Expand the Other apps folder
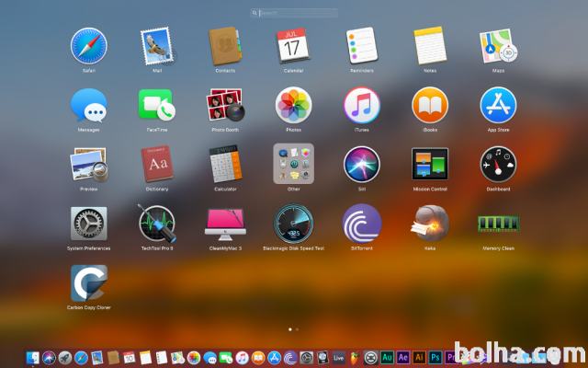 [x=293, y=165]
